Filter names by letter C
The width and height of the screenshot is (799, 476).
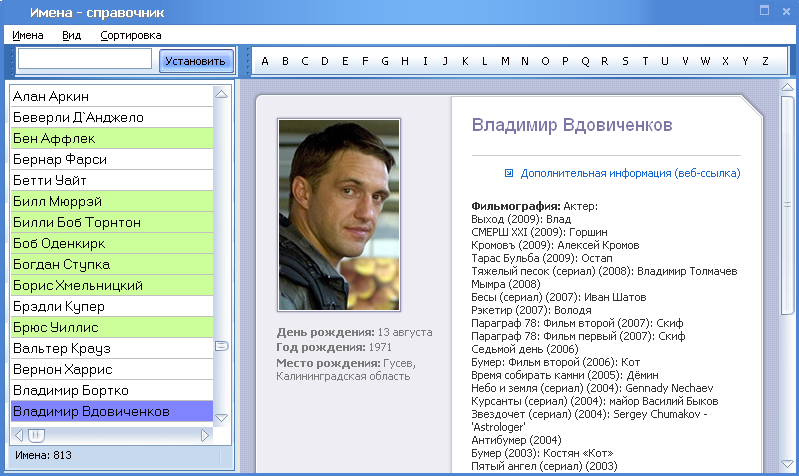(x=305, y=61)
